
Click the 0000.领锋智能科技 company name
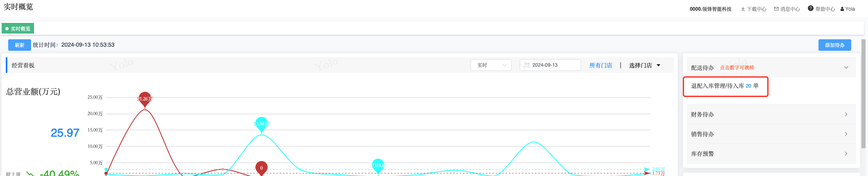click(710, 9)
